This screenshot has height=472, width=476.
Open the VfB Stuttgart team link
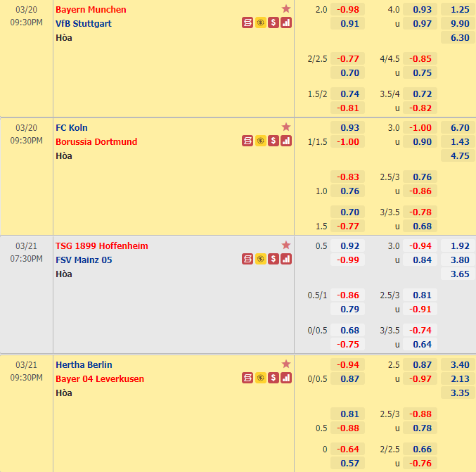pos(84,24)
